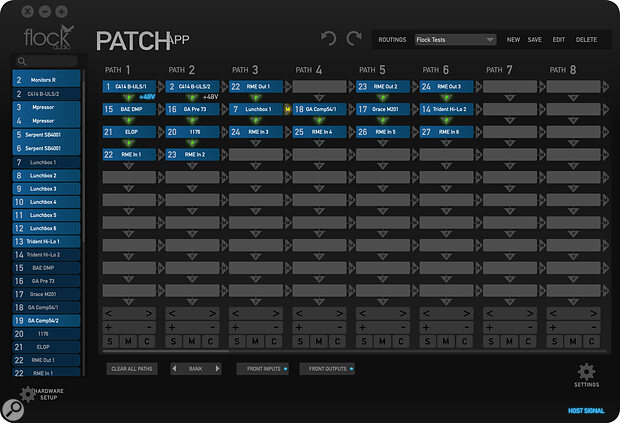
Task: Click the magnifier zoom icon at the window corner
Action: pos(13,410)
